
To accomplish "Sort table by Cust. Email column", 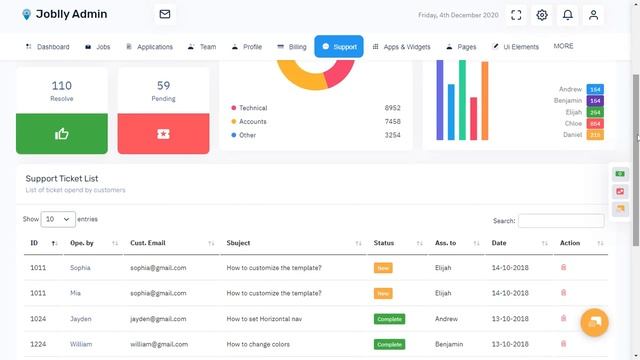I will (x=171, y=243).
